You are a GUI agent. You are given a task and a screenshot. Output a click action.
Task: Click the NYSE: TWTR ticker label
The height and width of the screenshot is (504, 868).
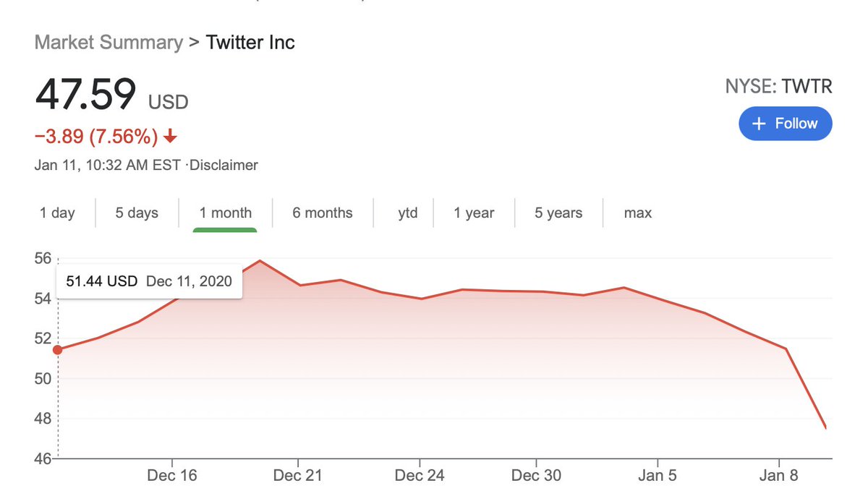coord(778,87)
